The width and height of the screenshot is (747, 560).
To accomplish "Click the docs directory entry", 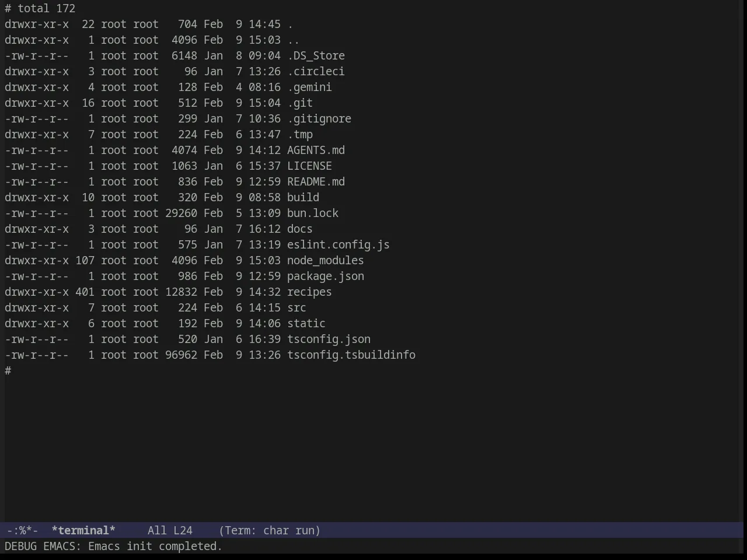I will pos(300,229).
